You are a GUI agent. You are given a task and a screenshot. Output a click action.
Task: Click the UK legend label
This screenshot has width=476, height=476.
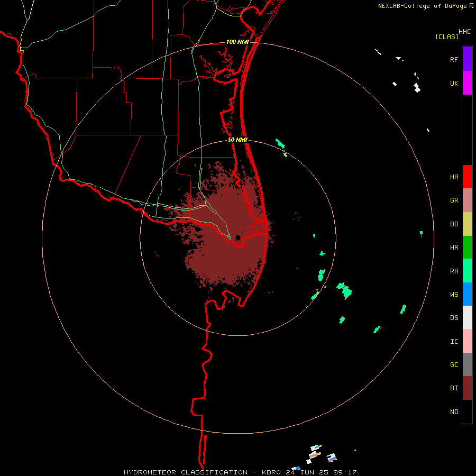(x=454, y=84)
